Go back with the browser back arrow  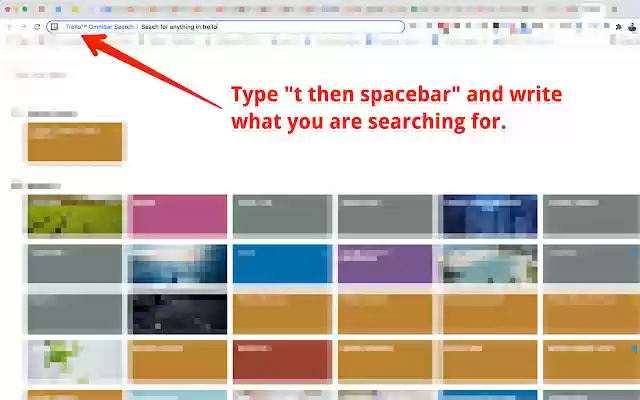pos(10,27)
